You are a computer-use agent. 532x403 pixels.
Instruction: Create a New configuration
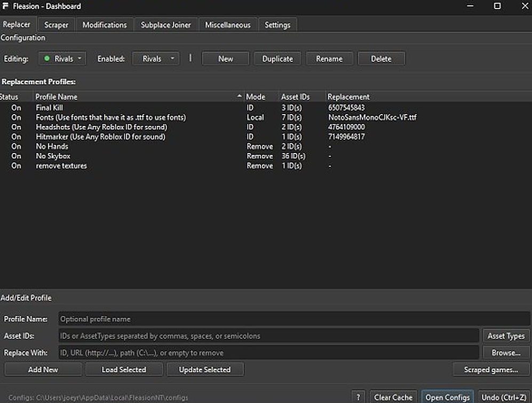[x=226, y=59]
